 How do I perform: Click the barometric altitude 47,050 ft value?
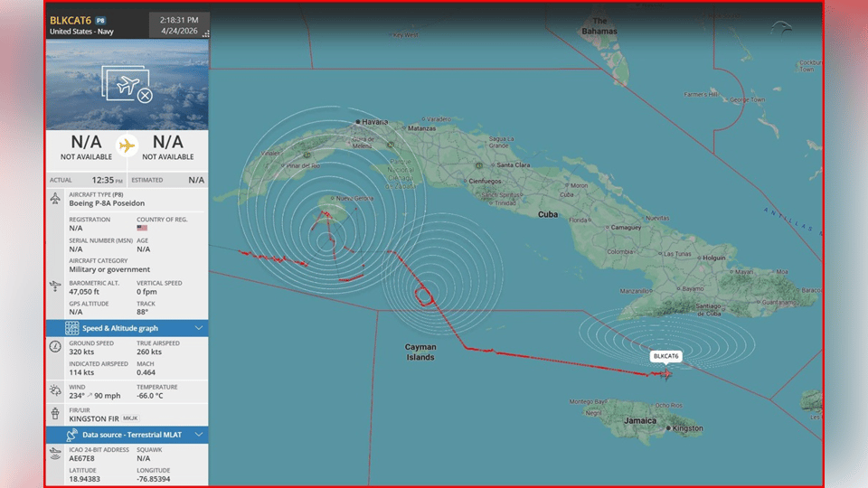coord(84,292)
